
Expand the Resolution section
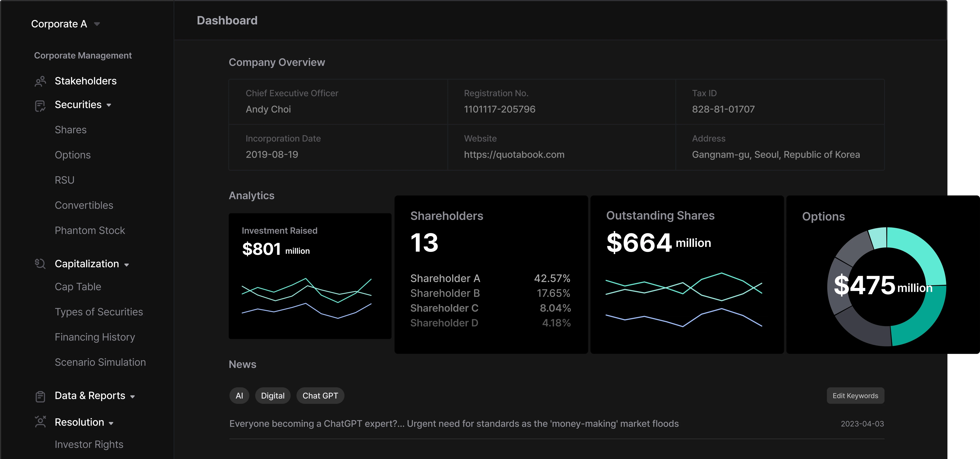pyautogui.click(x=111, y=423)
